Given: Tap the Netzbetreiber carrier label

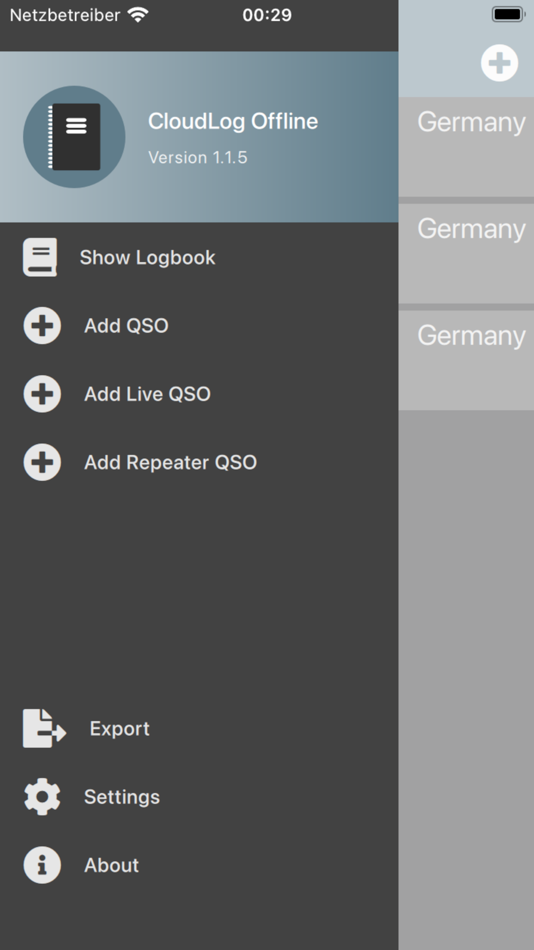Looking at the screenshot, I should click(65, 15).
